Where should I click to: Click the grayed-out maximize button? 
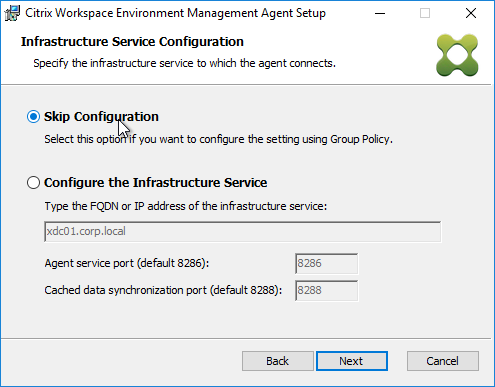(425, 13)
